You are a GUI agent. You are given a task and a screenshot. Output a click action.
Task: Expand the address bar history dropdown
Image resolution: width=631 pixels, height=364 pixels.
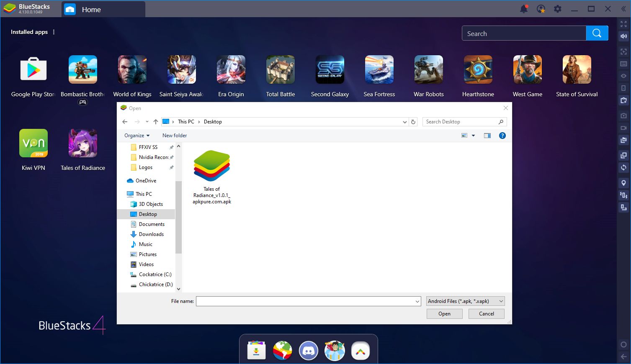tap(404, 122)
